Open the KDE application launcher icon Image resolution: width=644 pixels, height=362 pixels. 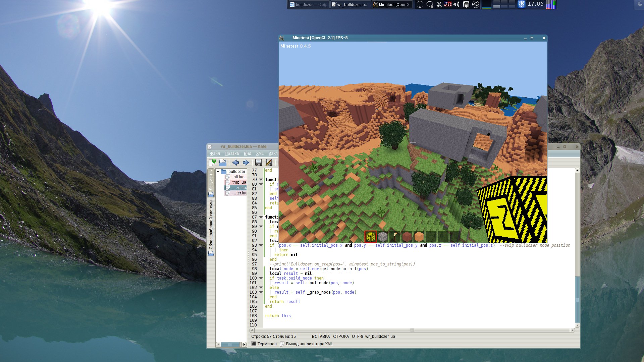coord(521,4)
